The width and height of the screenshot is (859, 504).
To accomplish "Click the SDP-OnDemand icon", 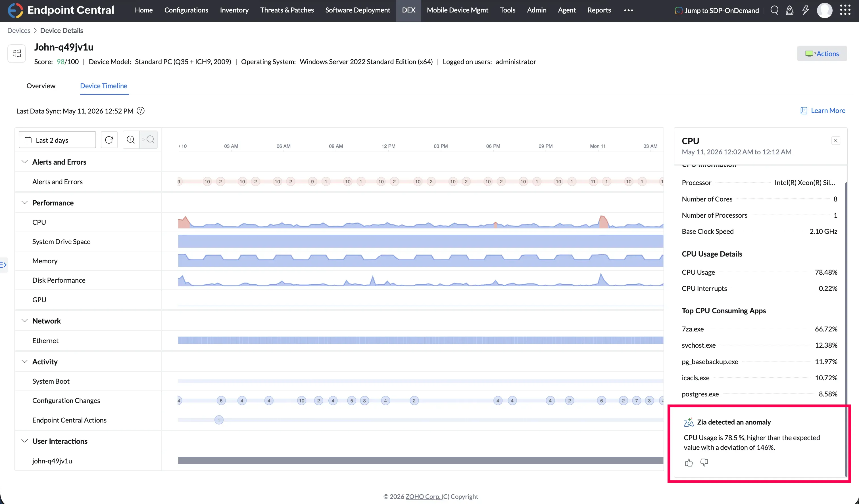I will pyautogui.click(x=678, y=10).
